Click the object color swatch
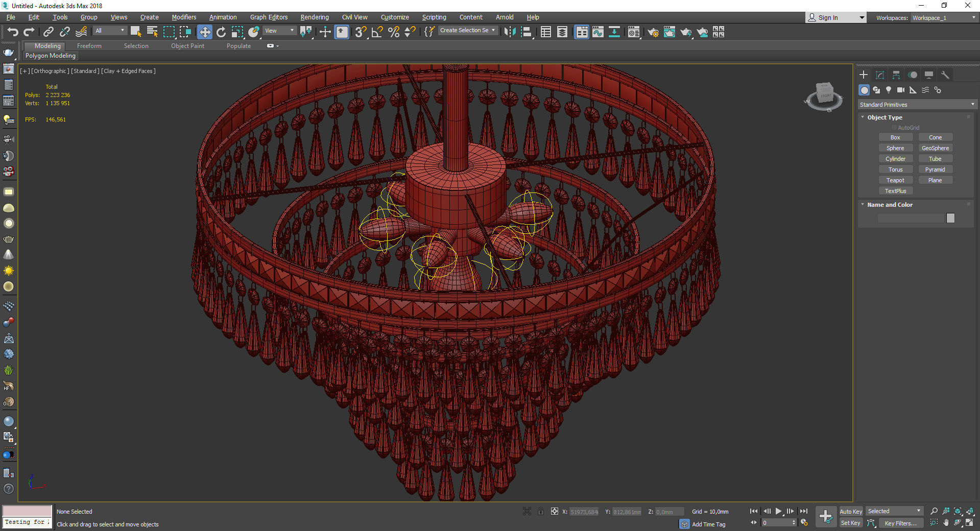Viewport: 980px width, 531px height. pyautogui.click(x=950, y=218)
